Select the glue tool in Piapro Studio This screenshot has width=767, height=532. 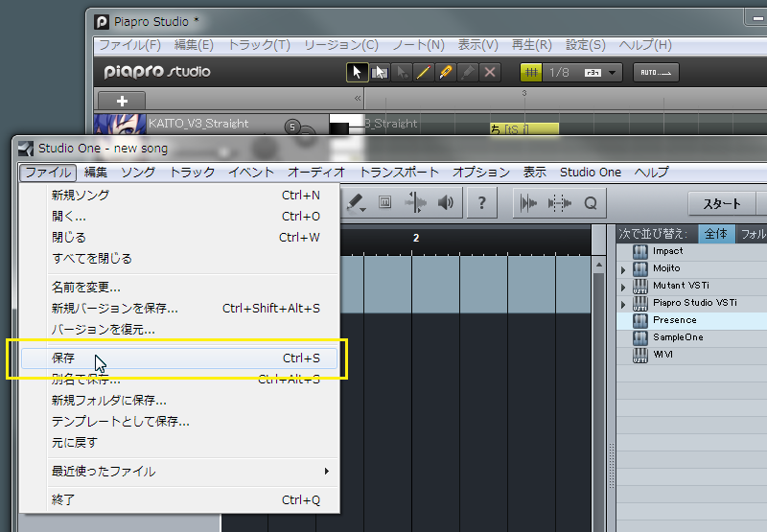point(468,72)
